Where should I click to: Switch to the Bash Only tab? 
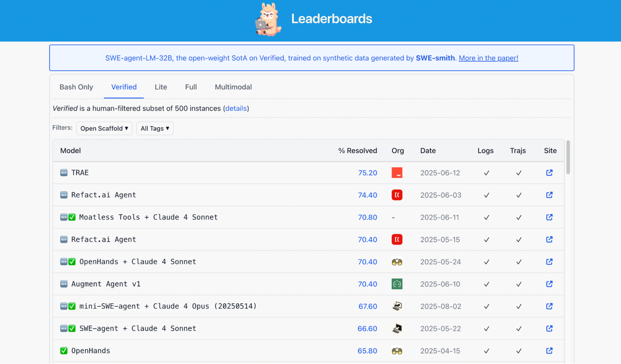point(76,87)
